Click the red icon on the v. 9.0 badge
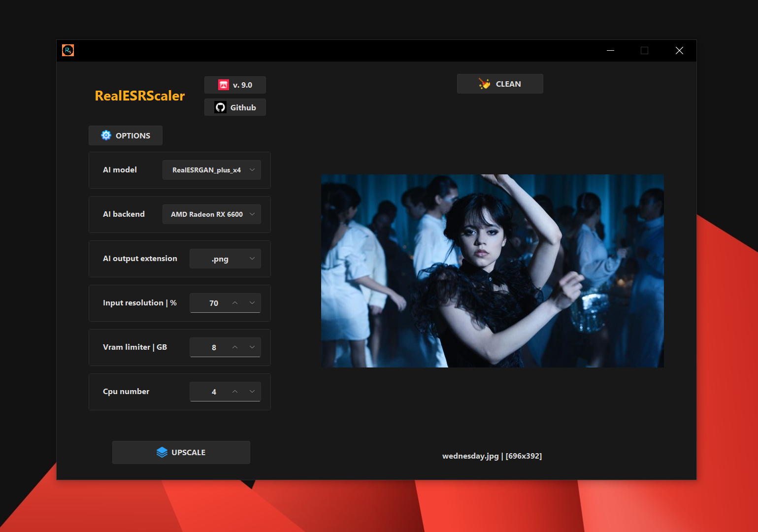This screenshot has width=758, height=532. 223,84
